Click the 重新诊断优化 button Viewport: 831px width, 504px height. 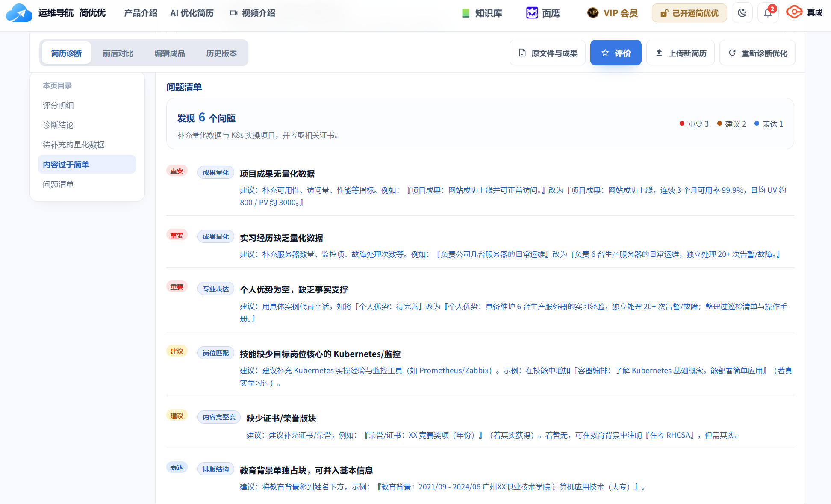pyautogui.click(x=757, y=53)
